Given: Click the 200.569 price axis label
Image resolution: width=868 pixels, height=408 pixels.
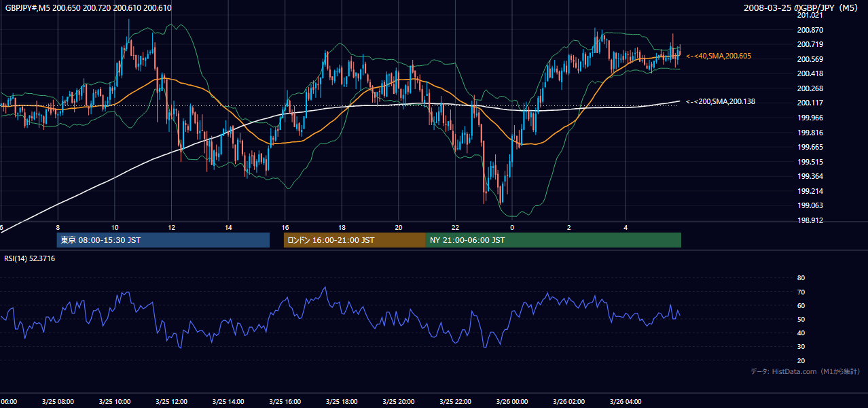Looking at the screenshot, I should pos(810,59).
